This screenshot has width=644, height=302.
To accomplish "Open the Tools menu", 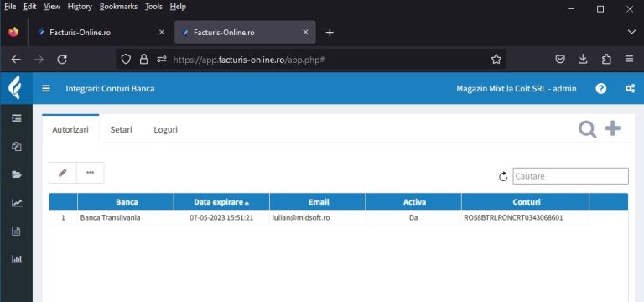I will [x=153, y=7].
